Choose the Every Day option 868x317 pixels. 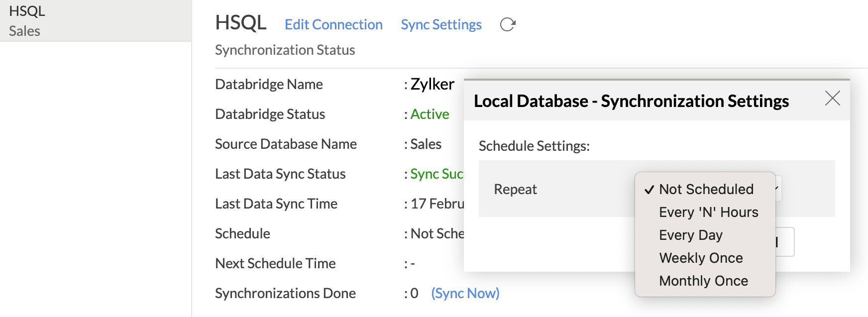pyautogui.click(x=690, y=235)
